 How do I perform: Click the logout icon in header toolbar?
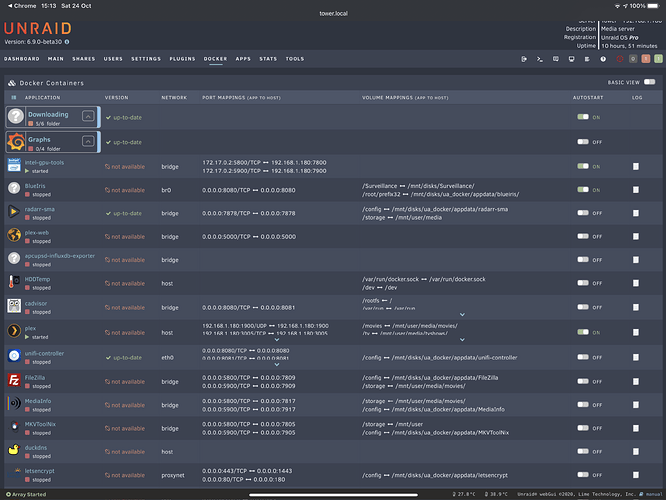524,59
